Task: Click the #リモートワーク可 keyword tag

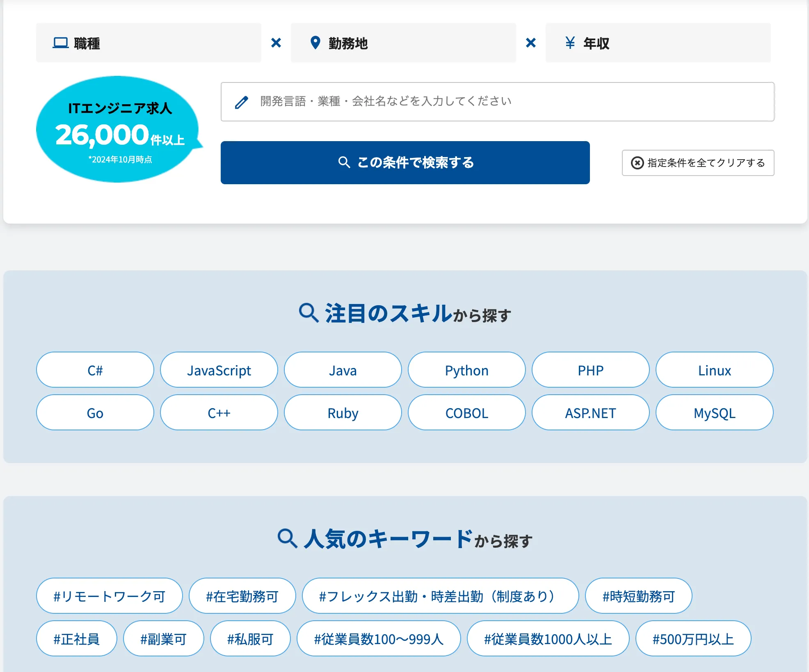Action: click(x=110, y=596)
